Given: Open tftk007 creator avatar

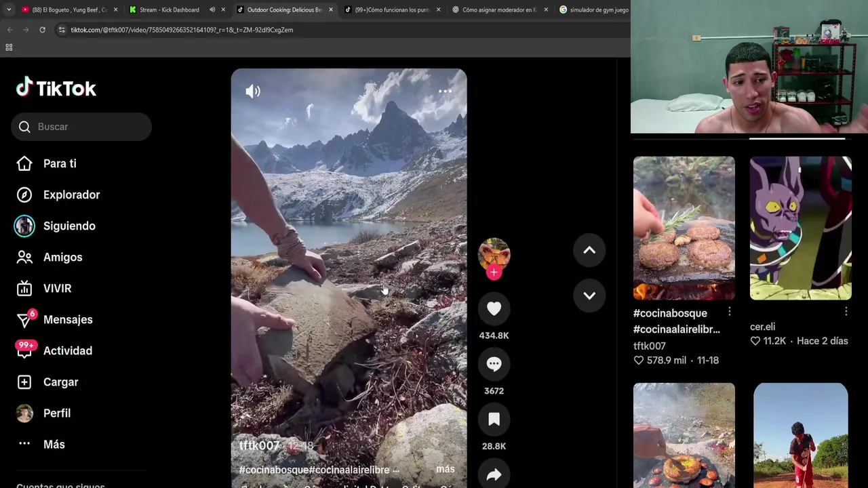Looking at the screenshot, I should [494, 253].
